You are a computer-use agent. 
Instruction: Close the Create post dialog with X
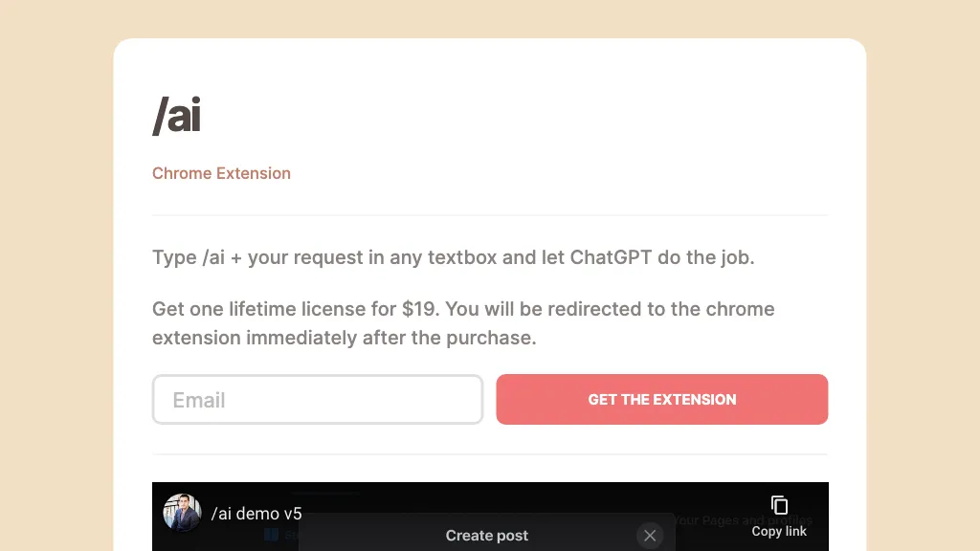(650, 536)
